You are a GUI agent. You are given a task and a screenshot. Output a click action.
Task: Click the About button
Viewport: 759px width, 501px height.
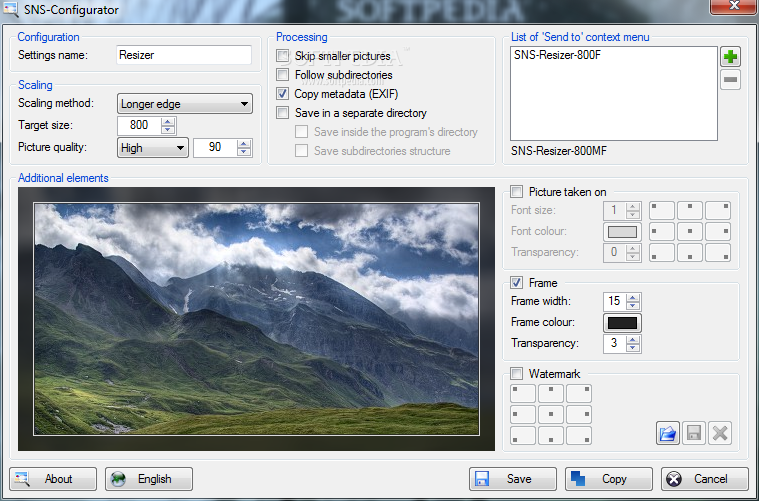point(53,479)
